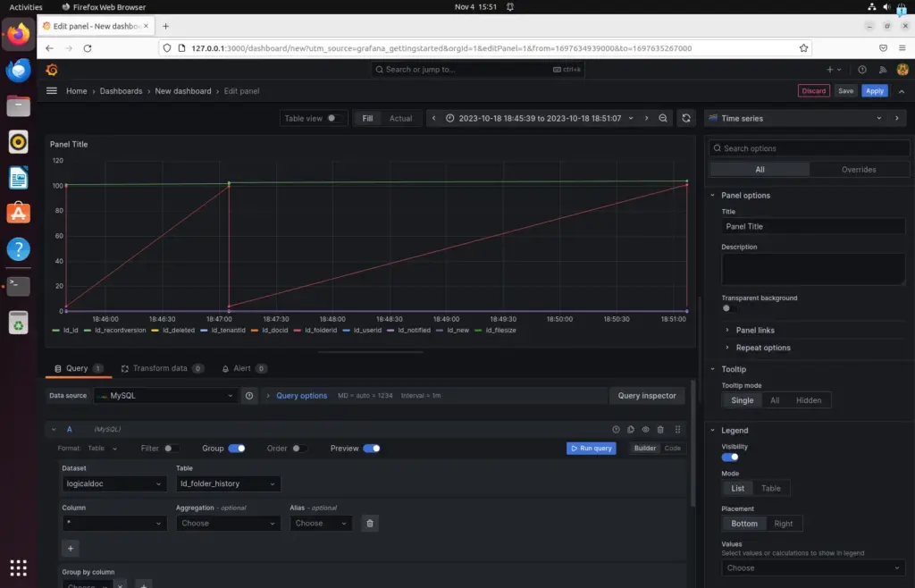915x588 pixels.
Task: Open legend Values Choose dropdown
Action: coord(813,567)
